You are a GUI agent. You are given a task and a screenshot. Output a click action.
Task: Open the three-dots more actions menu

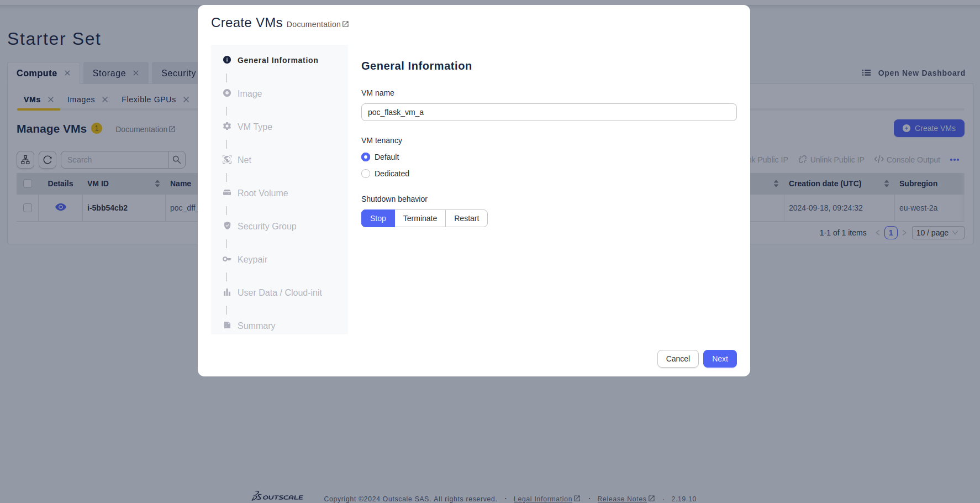coord(955,160)
